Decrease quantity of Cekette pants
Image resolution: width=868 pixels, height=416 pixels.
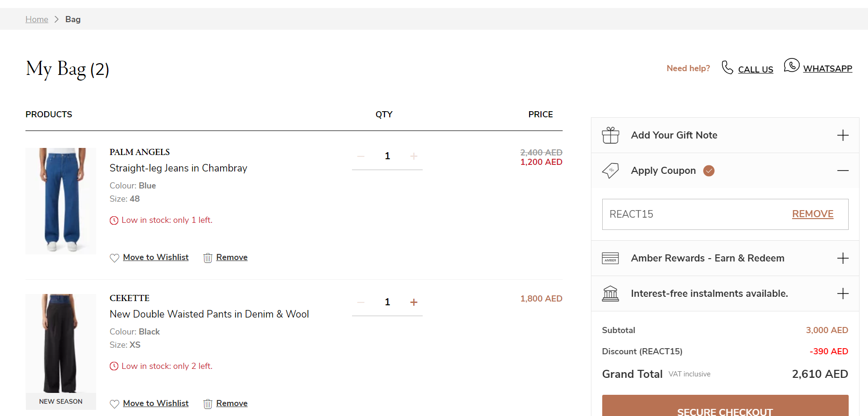361,302
